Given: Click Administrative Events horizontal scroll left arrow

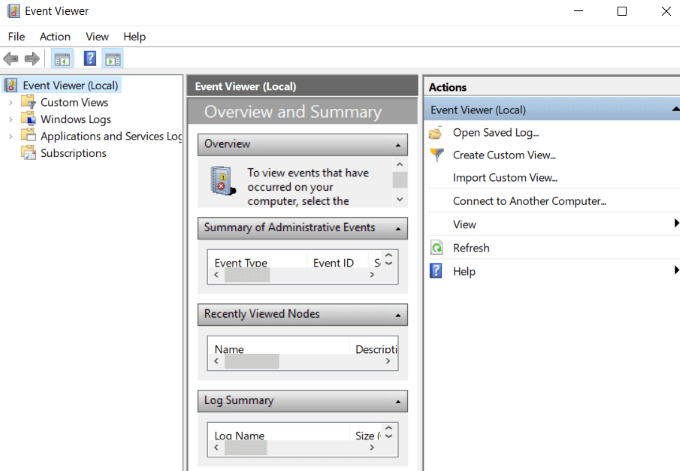Looking at the screenshot, I should [x=216, y=275].
